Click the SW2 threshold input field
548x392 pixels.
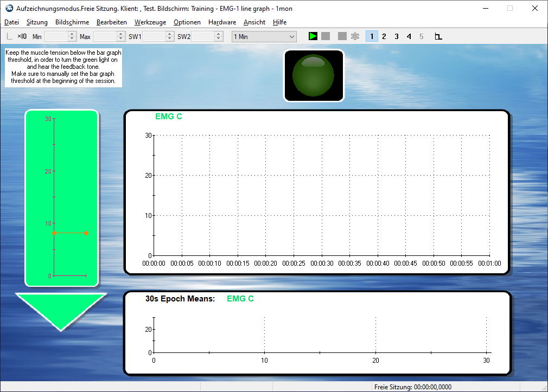203,37
